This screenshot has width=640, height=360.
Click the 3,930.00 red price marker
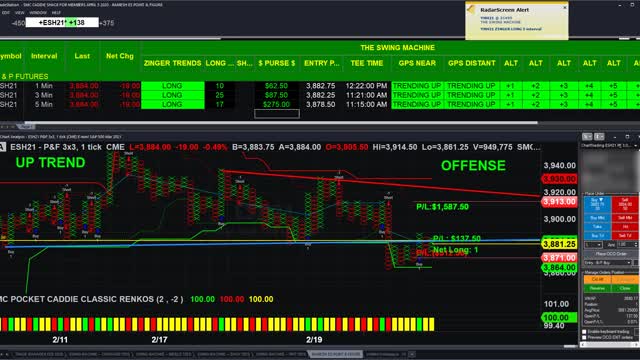(559, 179)
